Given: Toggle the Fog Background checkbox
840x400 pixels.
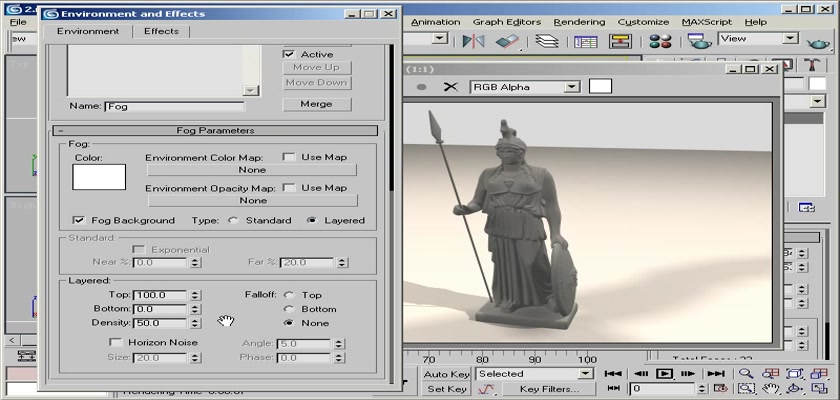Looking at the screenshot, I should pyautogui.click(x=79, y=220).
